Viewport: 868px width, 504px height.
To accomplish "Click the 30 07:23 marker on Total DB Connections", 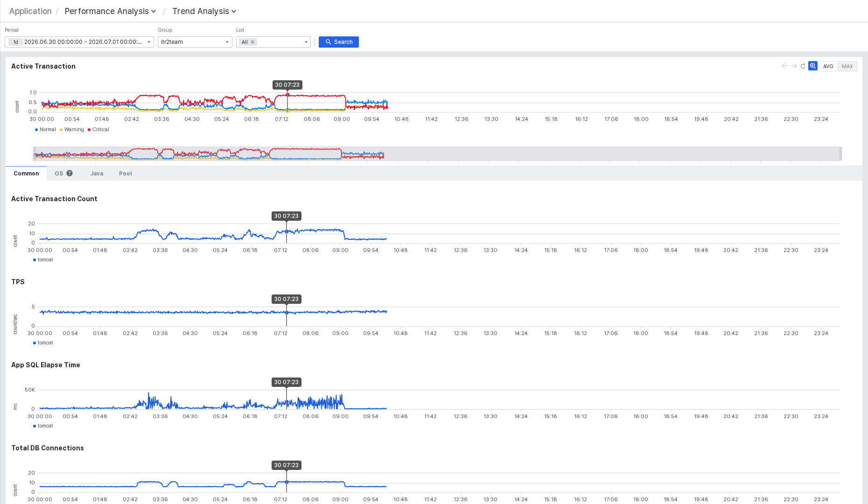I will 287,465.
